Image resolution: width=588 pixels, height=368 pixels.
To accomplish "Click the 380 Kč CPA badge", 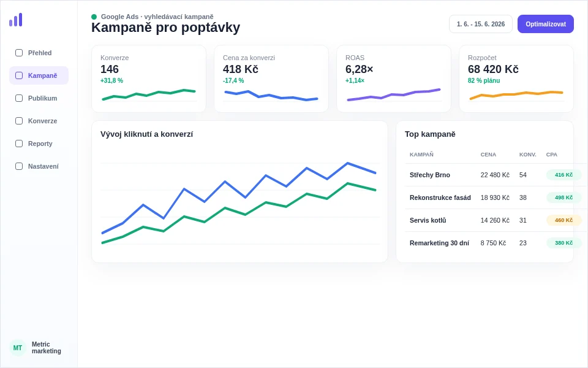I will [x=563, y=243].
